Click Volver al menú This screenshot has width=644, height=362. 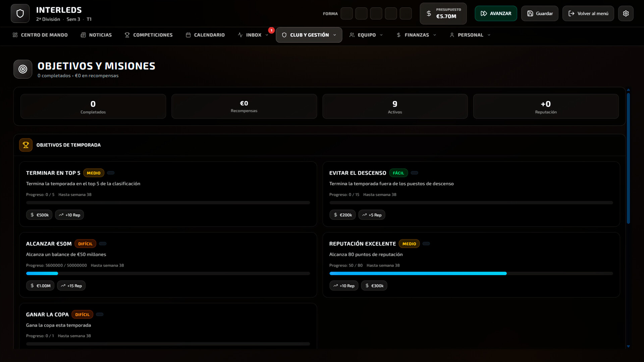pyautogui.click(x=588, y=13)
